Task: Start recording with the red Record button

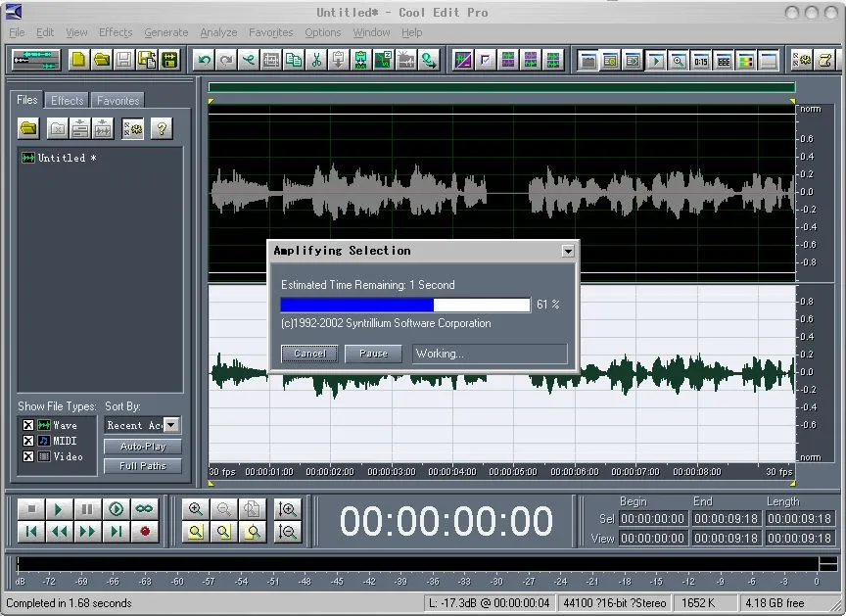Action: coord(144,532)
